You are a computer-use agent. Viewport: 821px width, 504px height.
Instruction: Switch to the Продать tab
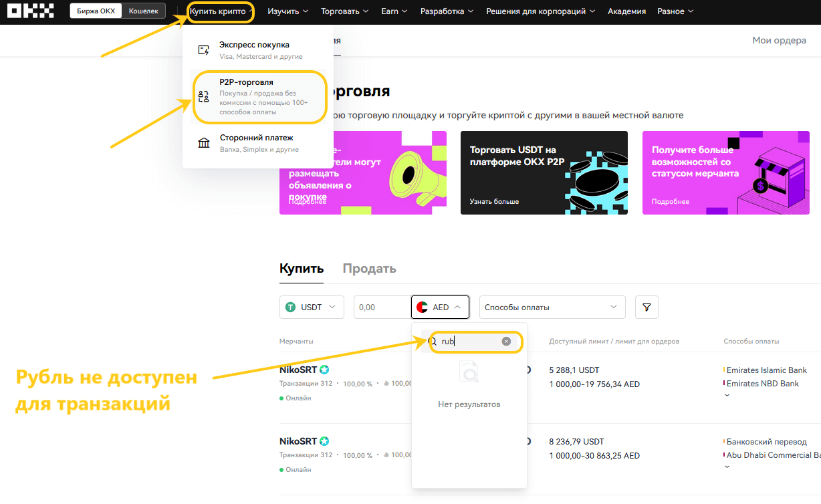[370, 269]
